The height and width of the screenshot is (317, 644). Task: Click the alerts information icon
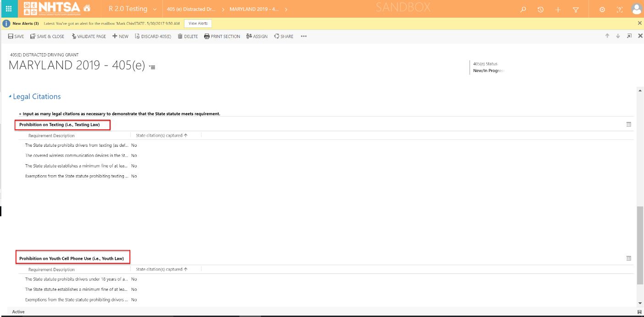(6, 23)
